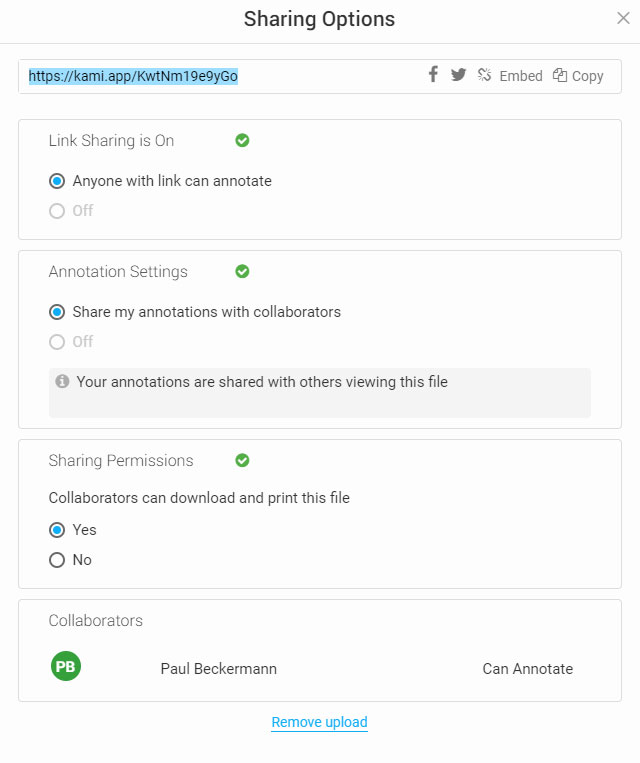Choose No for download and print
The width and height of the screenshot is (640, 763).
pos(57,560)
